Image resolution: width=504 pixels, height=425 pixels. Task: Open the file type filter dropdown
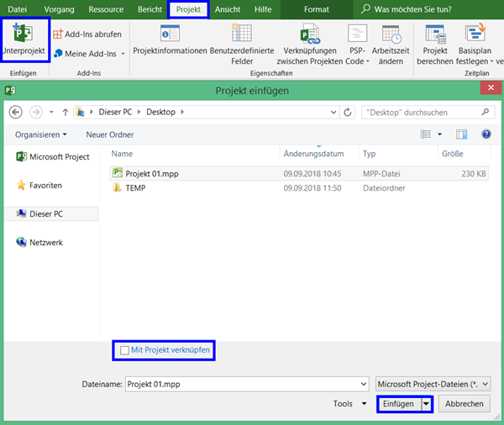[433, 384]
